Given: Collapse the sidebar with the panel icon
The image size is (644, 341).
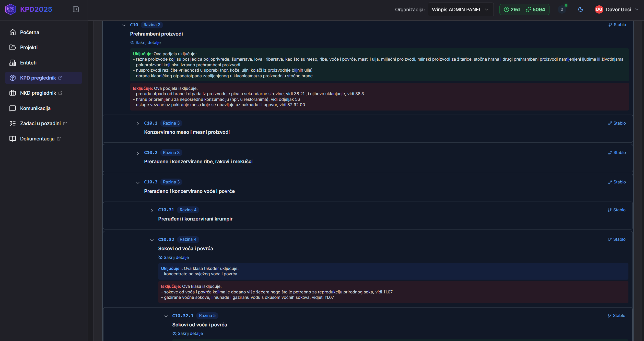Looking at the screenshot, I should (76, 9).
